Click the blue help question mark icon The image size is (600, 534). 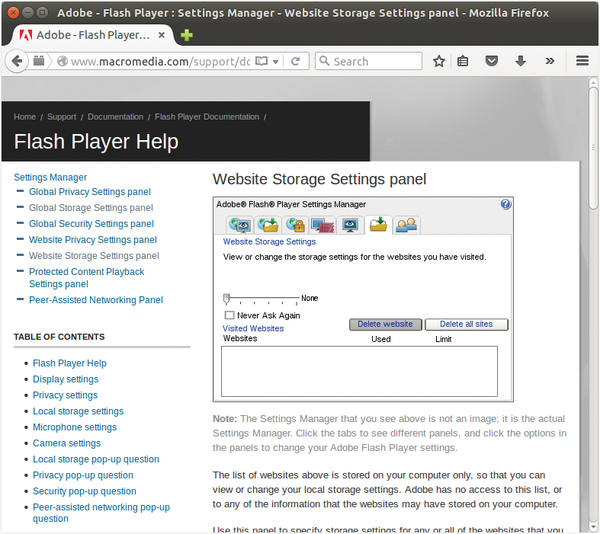[x=506, y=204]
